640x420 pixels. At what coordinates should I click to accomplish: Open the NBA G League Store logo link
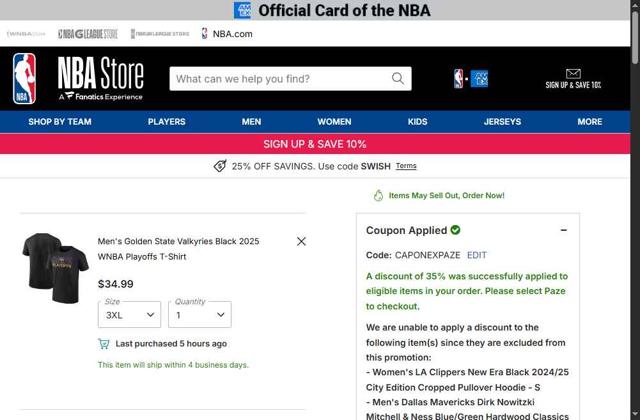(x=88, y=34)
